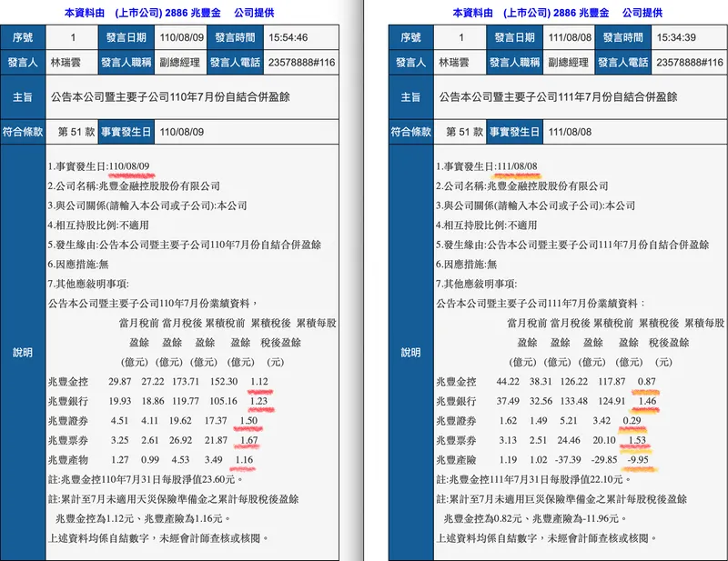Click the value 38.31

point(541,381)
